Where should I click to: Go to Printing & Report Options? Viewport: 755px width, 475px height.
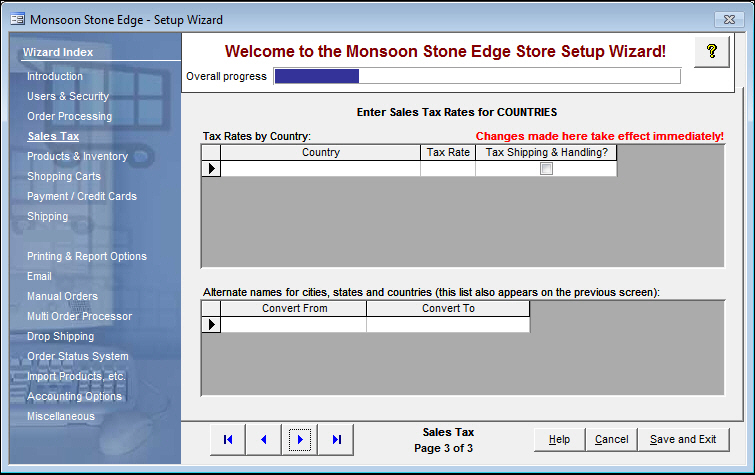tap(86, 256)
